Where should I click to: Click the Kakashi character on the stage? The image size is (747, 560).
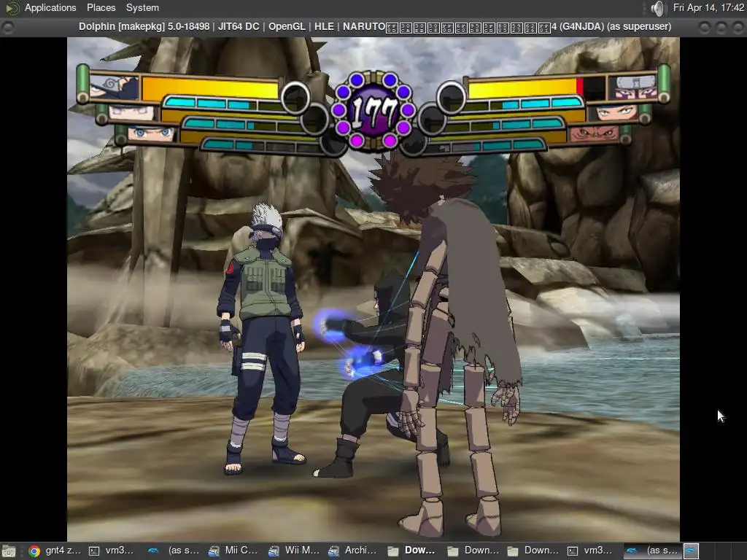point(263,338)
